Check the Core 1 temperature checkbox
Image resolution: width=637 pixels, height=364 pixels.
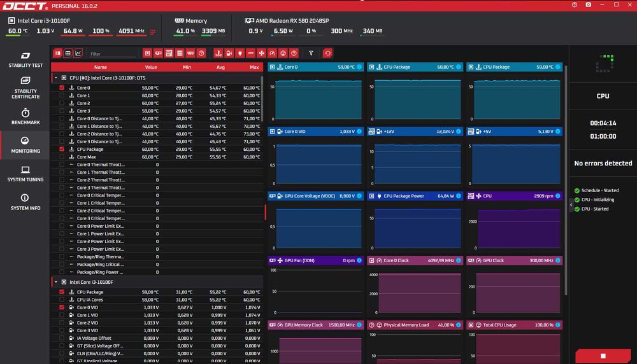62,95
